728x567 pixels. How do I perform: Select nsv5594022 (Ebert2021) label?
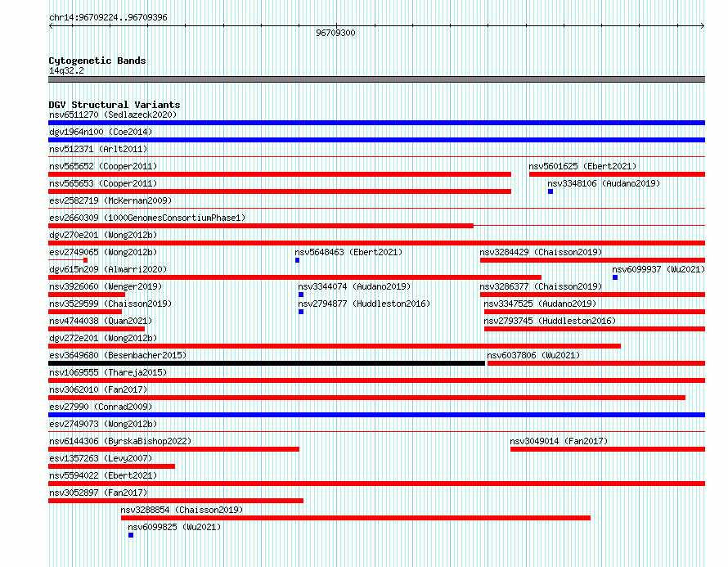[103, 475]
